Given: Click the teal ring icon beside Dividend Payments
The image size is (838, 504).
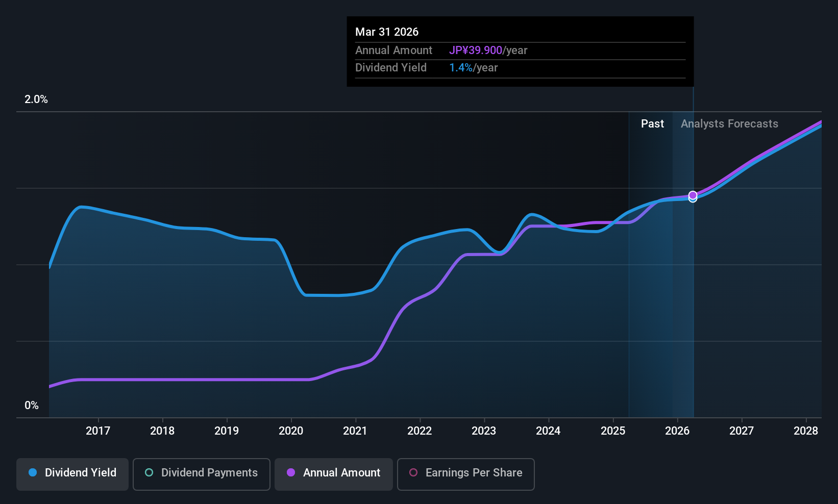Looking at the screenshot, I should click(x=149, y=473).
